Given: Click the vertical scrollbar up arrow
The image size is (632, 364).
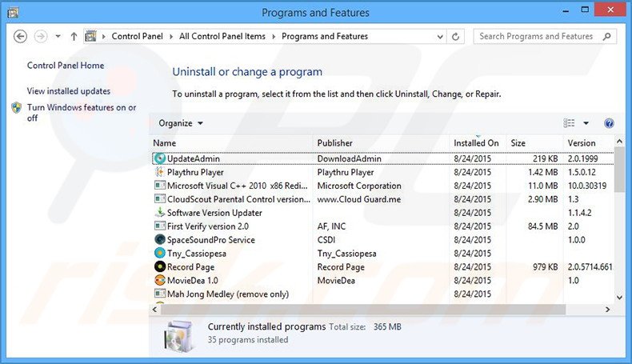Looking at the screenshot, I should 619,142.
